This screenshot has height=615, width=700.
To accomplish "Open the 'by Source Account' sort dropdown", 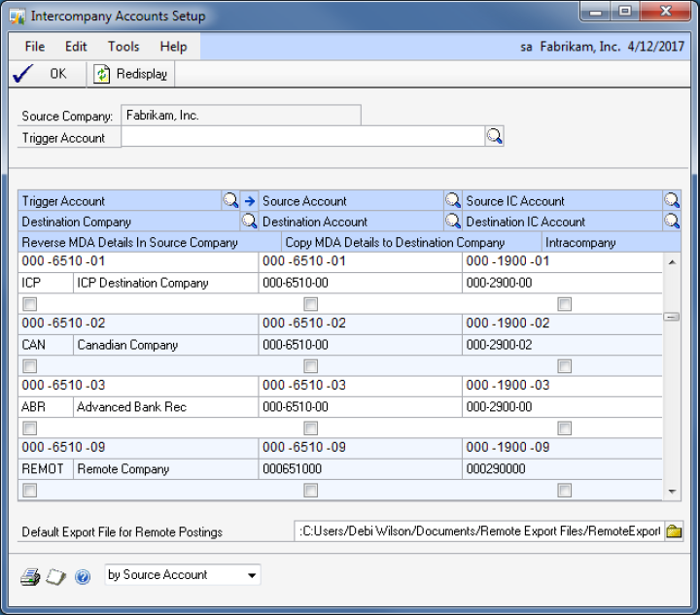I will click(252, 575).
